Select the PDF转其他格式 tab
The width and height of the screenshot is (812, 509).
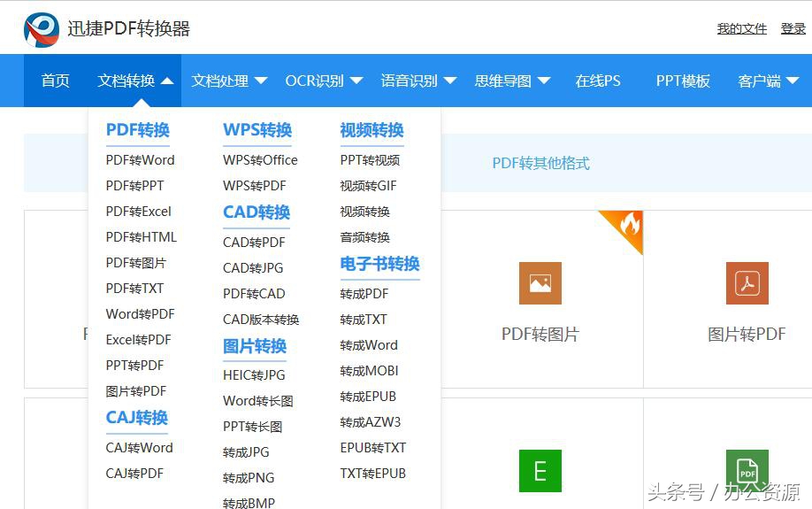click(x=540, y=163)
